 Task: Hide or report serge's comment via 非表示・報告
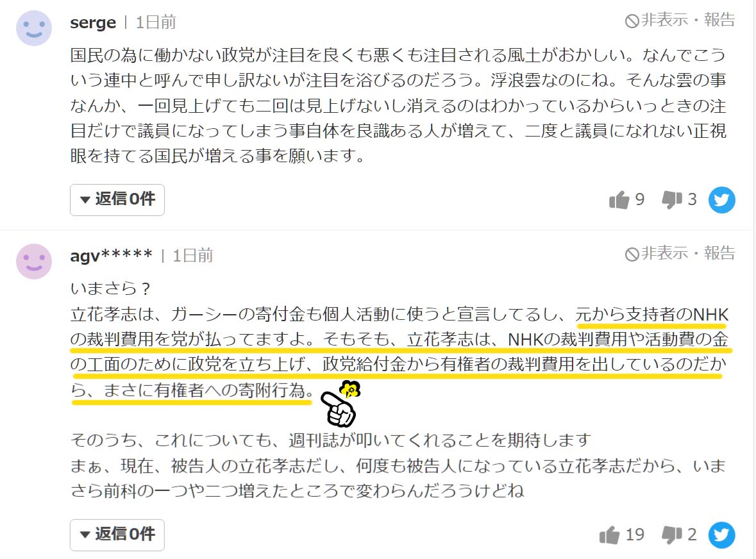click(680, 21)
